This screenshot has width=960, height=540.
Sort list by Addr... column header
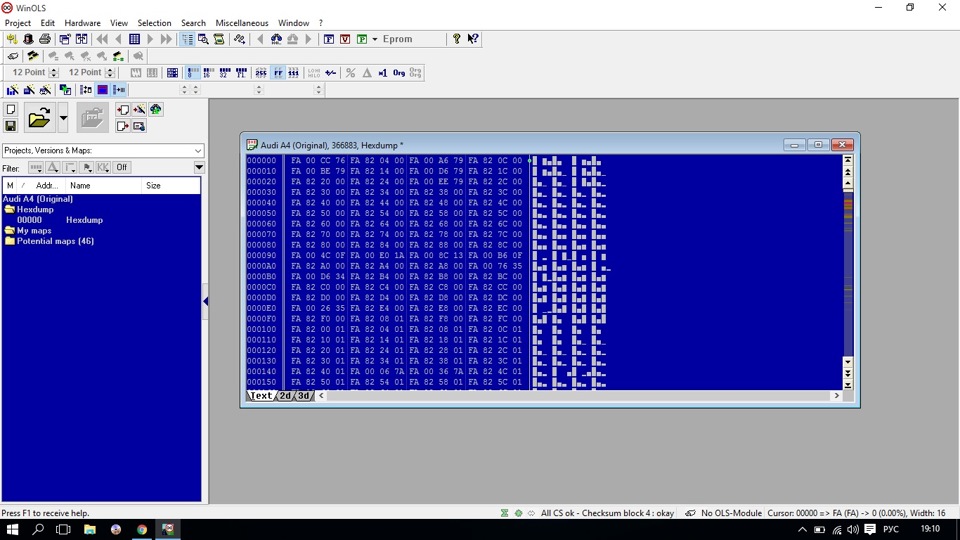click(47, 186)
